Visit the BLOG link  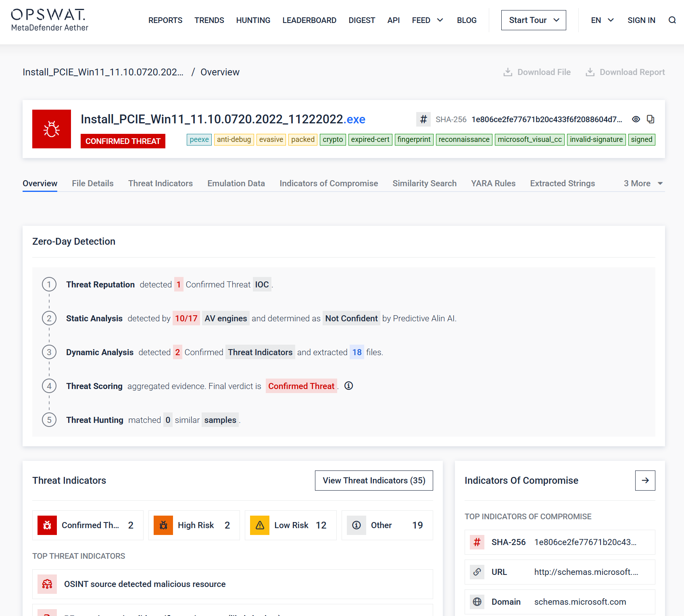pyautogui.click(x=467, y=20)
